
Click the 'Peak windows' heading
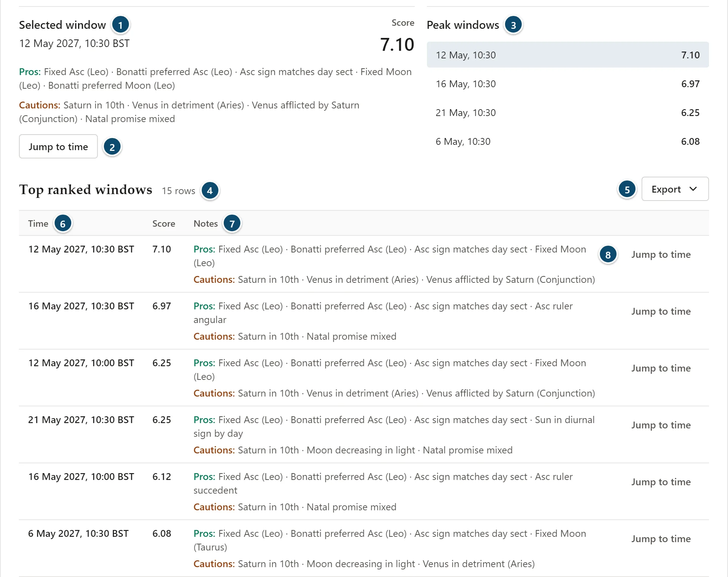click(463, 25)
